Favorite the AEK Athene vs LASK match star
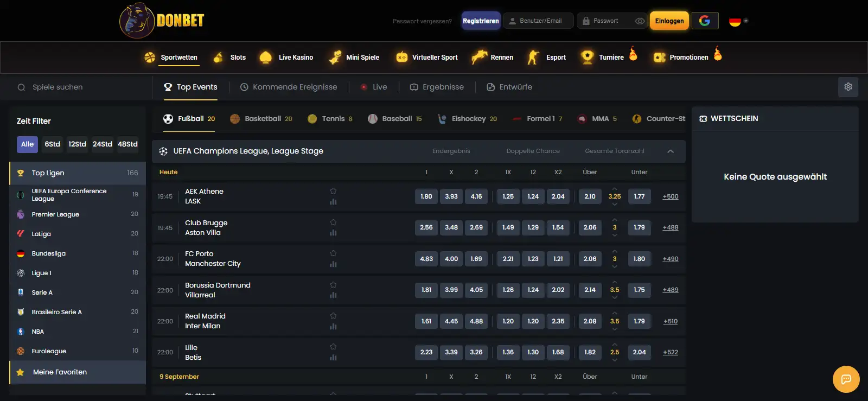Viewport: 868px width, 401px height. (333, 191)
